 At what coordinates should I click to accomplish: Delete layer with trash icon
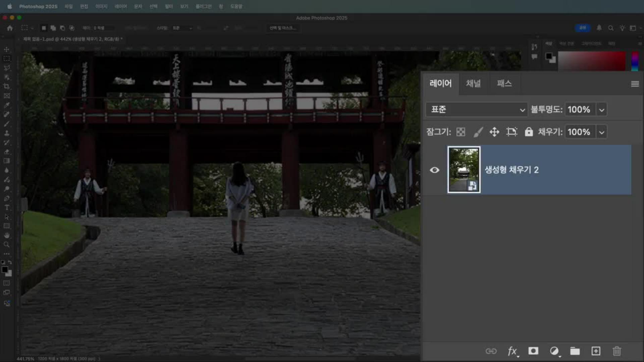pos(616,351)
